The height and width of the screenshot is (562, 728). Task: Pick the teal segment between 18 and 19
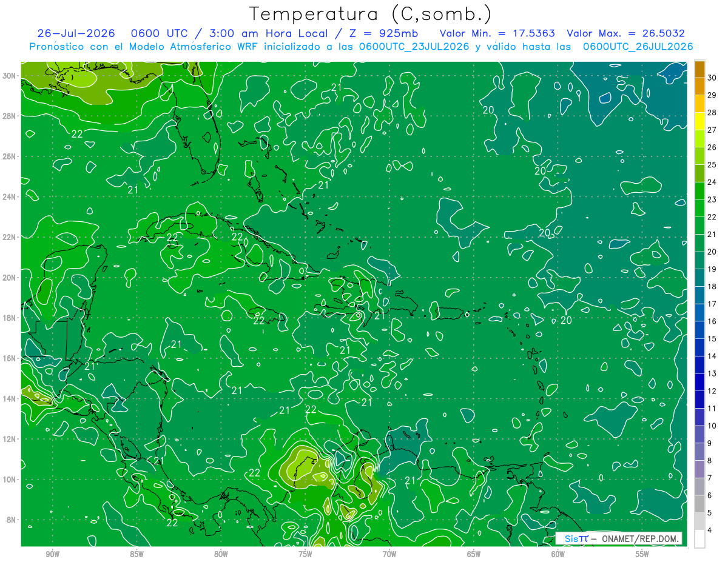click(x=699, y=278)
